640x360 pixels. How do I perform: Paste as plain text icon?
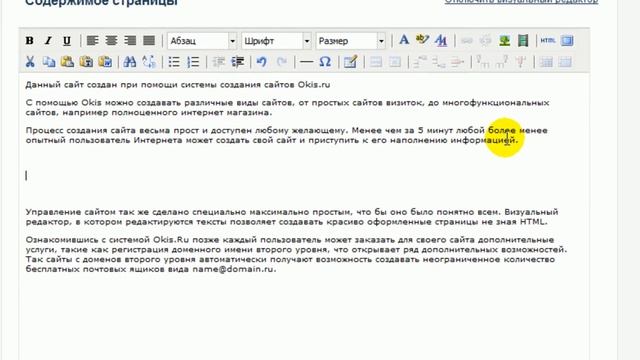(x=86, y=62)
